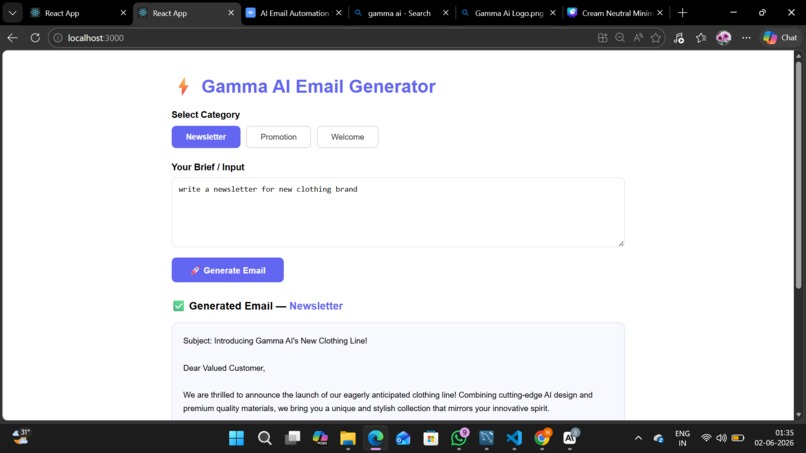Open the Windows Start menu
Viewport: 806px width, 453px height.
tap(236, 438)
